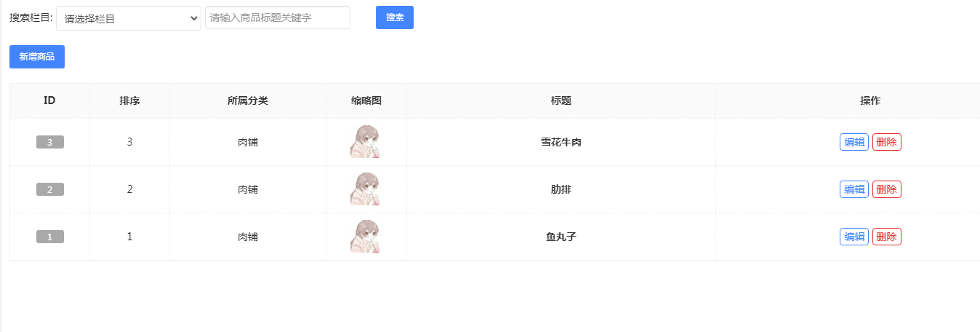
Task: Click the 所属分类 column header
Action: [x=248, y=101]
